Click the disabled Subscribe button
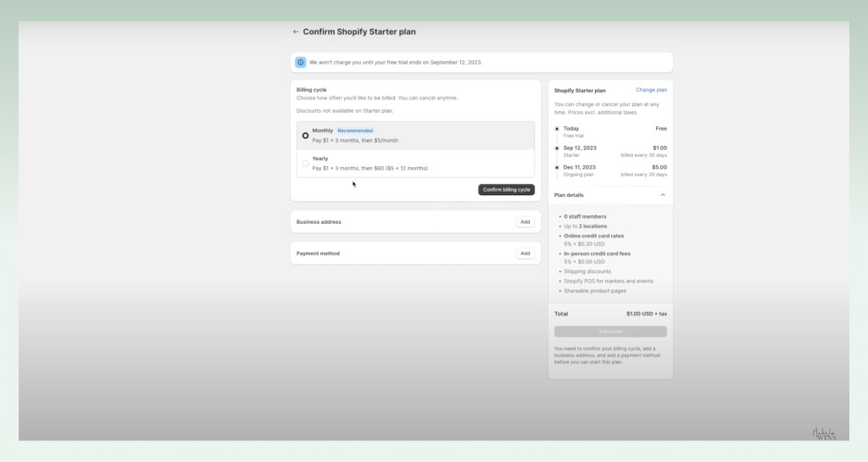The image size is (868, 462). pos(610,331)
